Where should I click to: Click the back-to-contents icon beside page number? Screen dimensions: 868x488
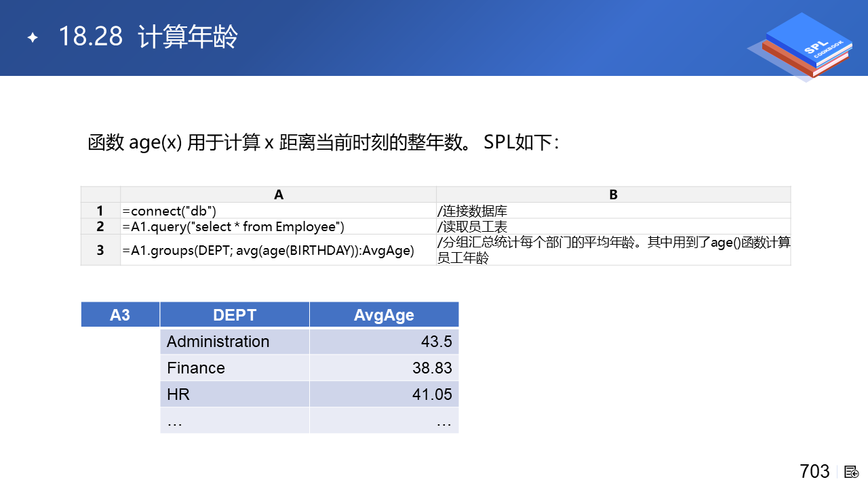click(x=852, y=472)
